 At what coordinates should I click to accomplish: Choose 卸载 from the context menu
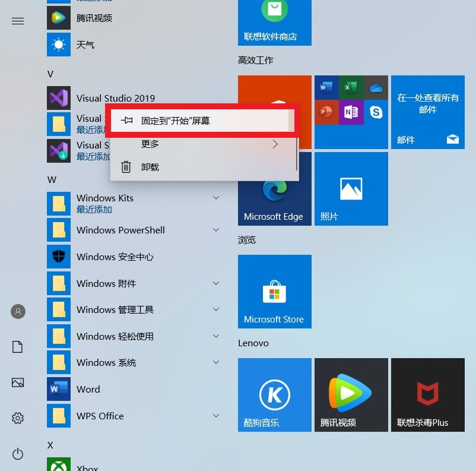tap(204, 167)
